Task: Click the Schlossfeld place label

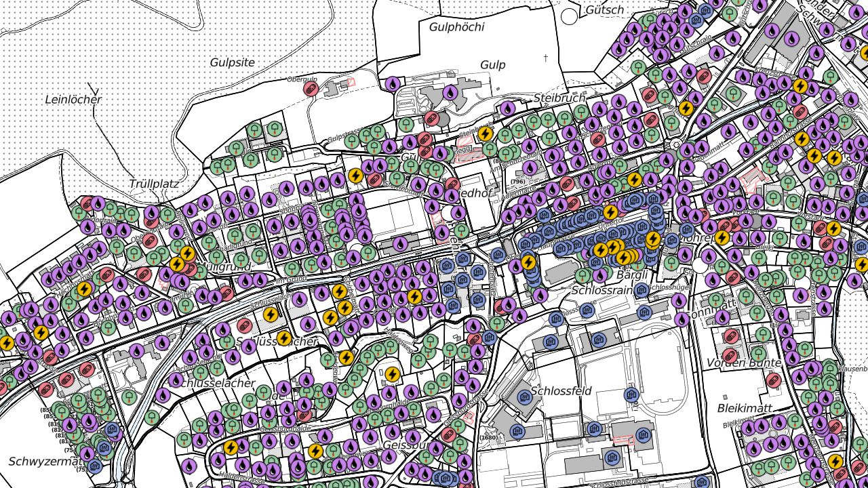Action: click(561, 391)
